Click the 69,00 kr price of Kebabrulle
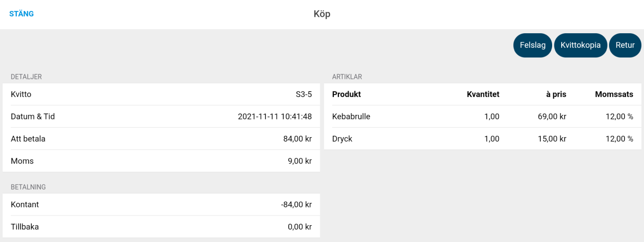This screenshot has width=644, height=242. click(552, 117)
